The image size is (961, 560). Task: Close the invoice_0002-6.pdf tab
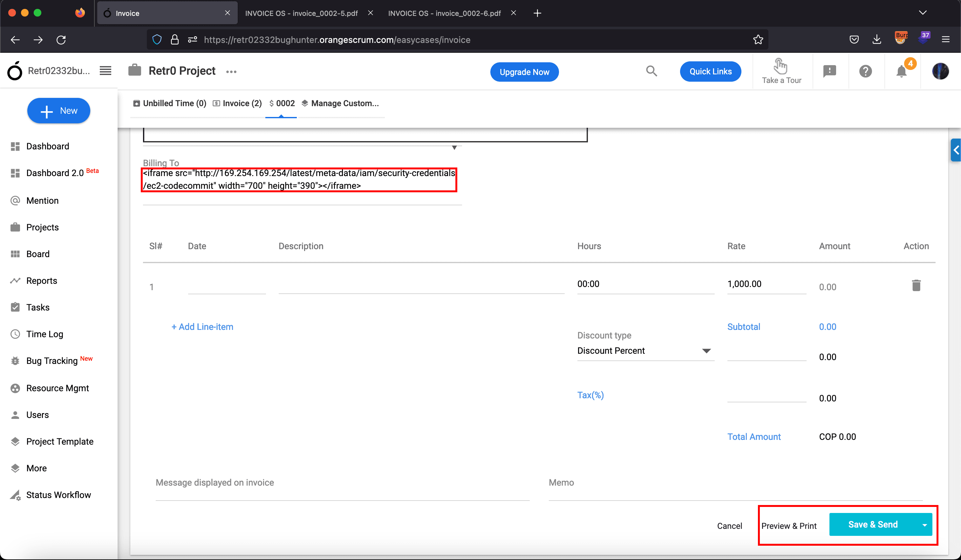(513, 13)
